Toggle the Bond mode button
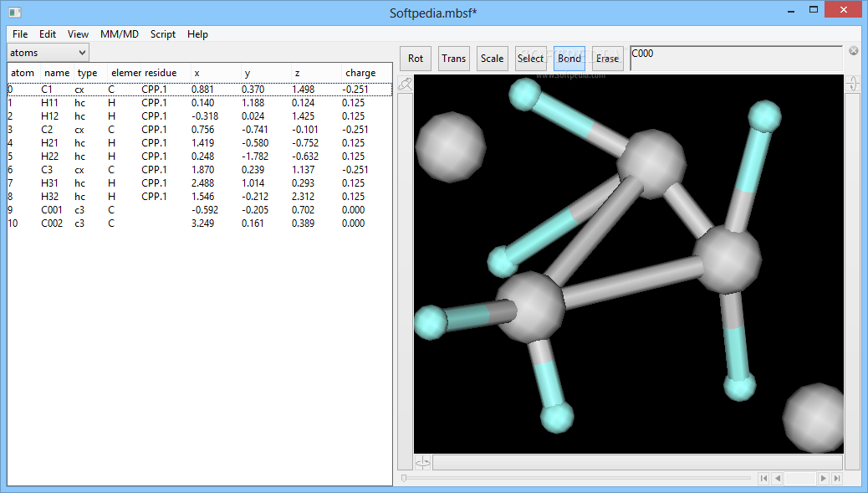 click(x=569, y=59)
